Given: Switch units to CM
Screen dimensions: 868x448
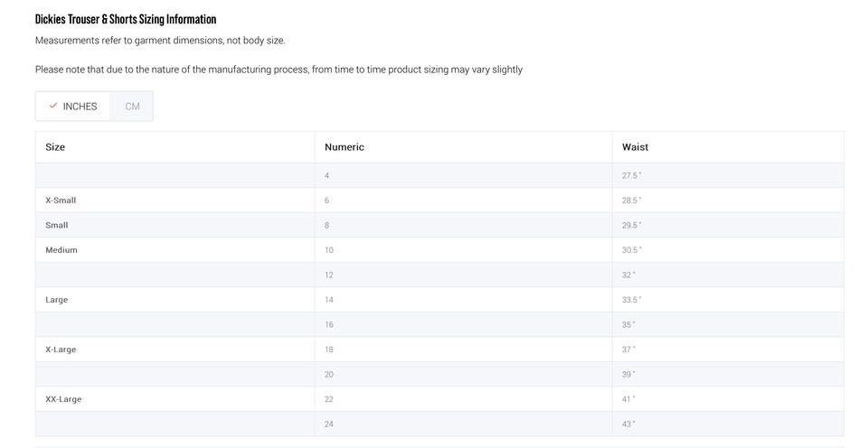Looking at the screenshot, I should pyautogui.click(x=132, y=107).
